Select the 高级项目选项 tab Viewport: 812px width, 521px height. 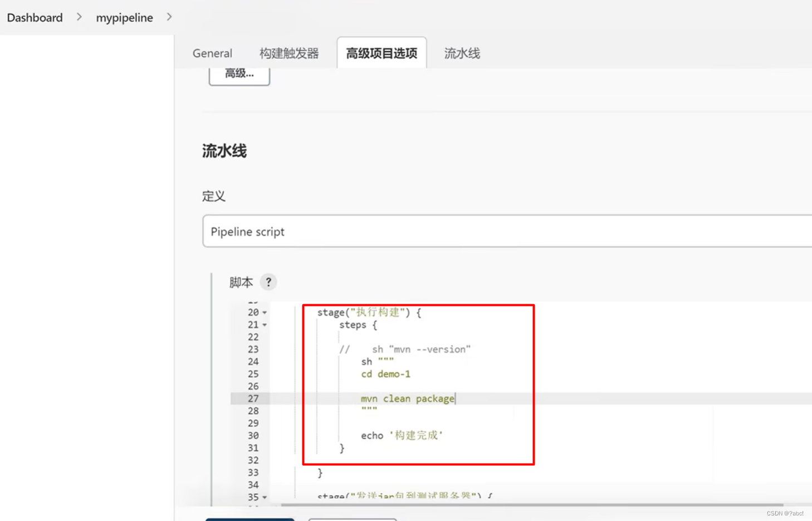(x=381, y=53)
